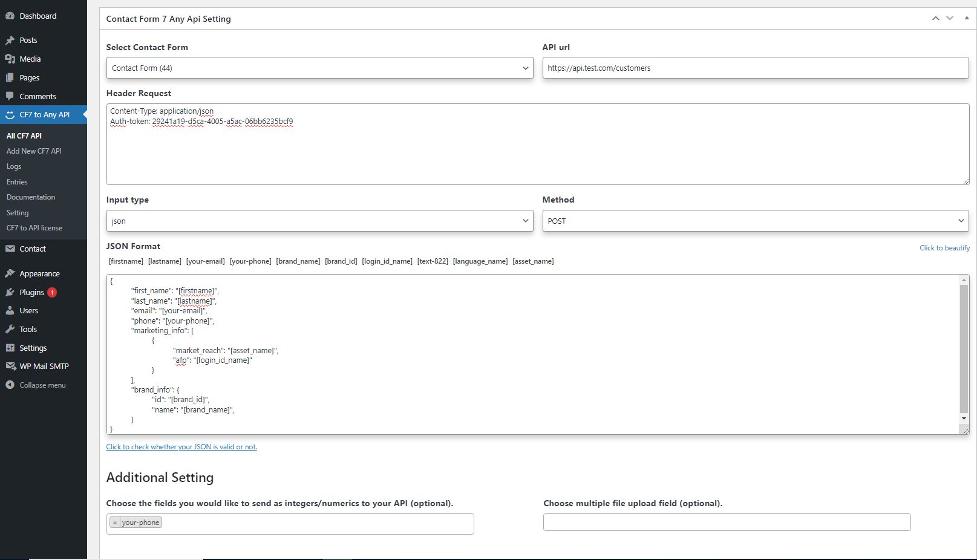Insert the [brand_name] field tag
This screenshot has width=977, height=560.
298,261
